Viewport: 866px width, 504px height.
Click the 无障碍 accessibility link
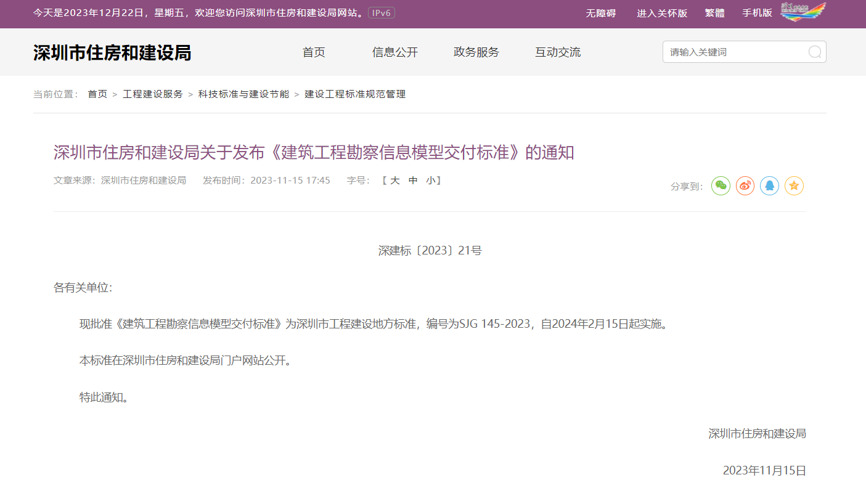point(600,13)
